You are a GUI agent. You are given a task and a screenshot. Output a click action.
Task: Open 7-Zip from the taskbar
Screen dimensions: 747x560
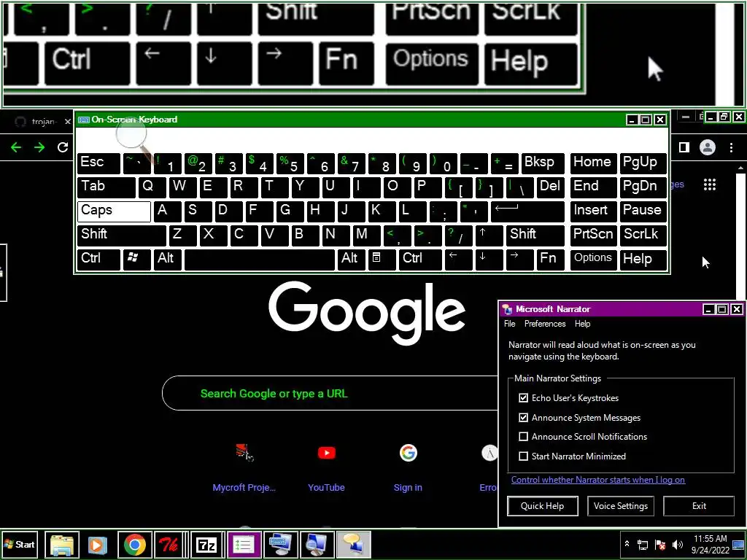pyautogui.click(x=206, y=544)
